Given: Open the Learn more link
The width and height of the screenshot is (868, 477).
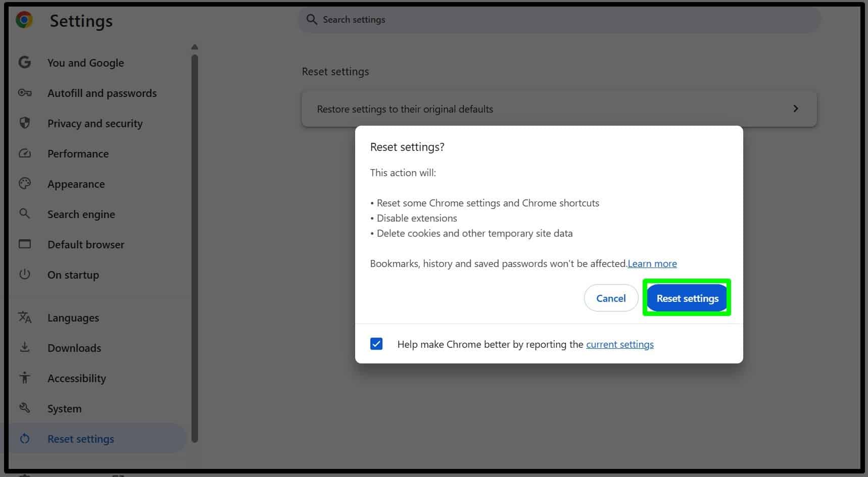Looking at the screenshot, I should [652, 263].
